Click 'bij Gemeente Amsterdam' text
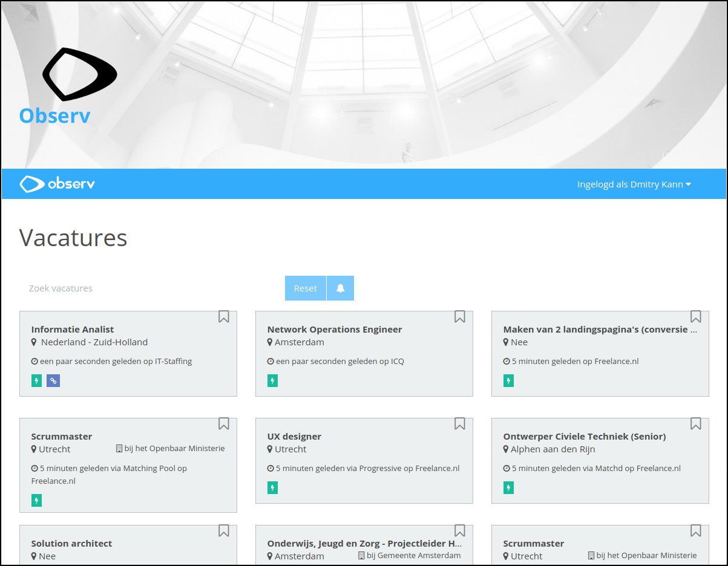This screenshot has width=728, height=566. pyautogui.click(x=414, y=556)
